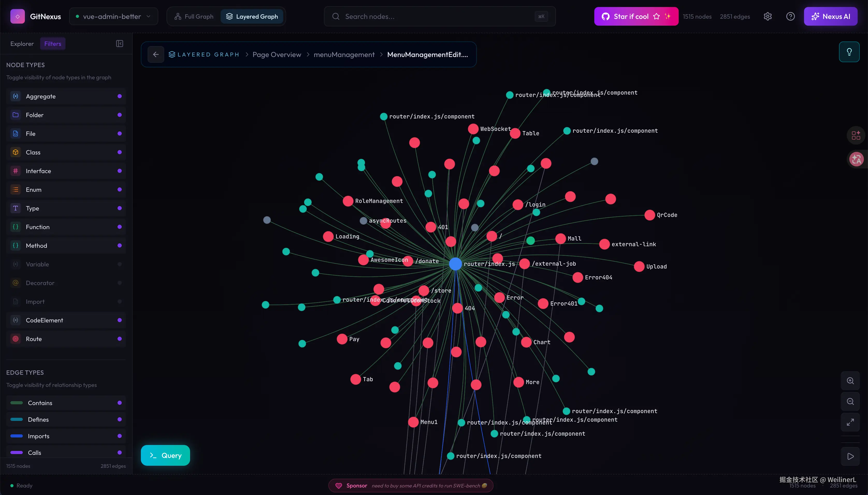Open the settings gear icon
868x495 pixels.
pyautogui.click(x=768, y=16)
